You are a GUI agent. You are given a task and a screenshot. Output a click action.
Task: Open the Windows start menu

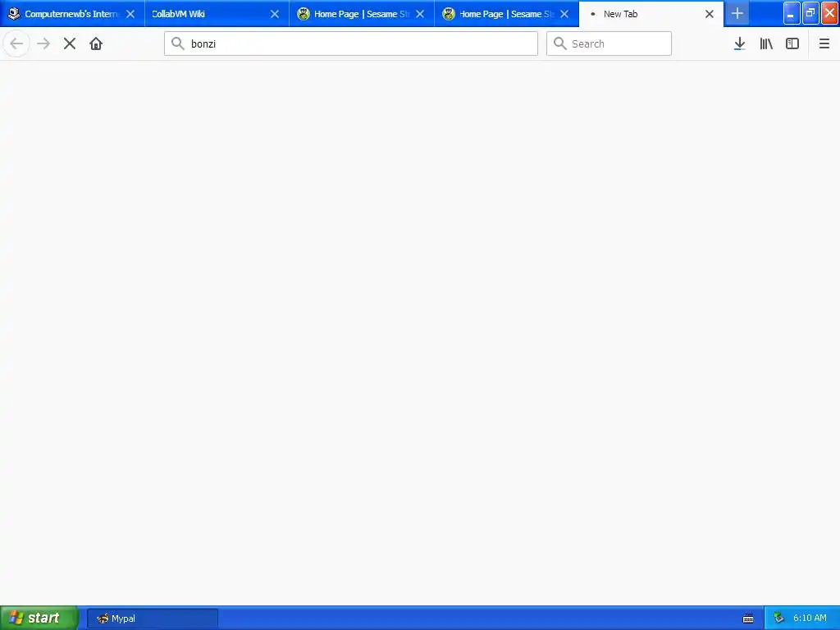pyautogui.click(x=39, y=618)
